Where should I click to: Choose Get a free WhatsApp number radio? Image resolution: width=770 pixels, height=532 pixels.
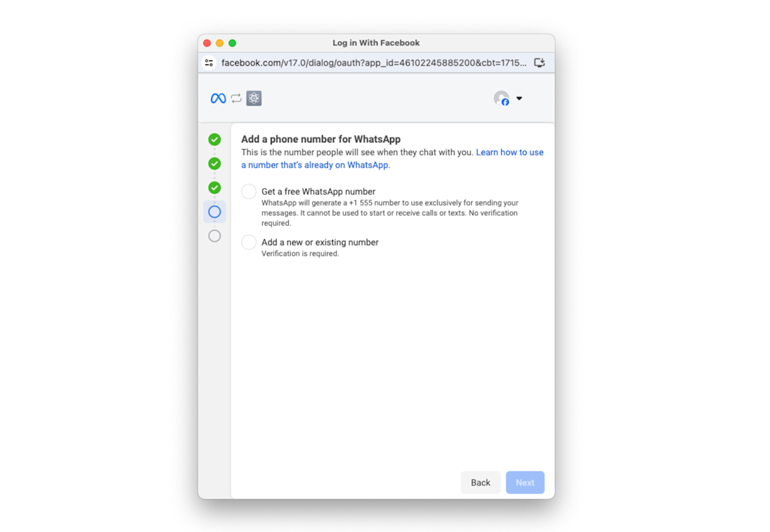pos(249,192)
